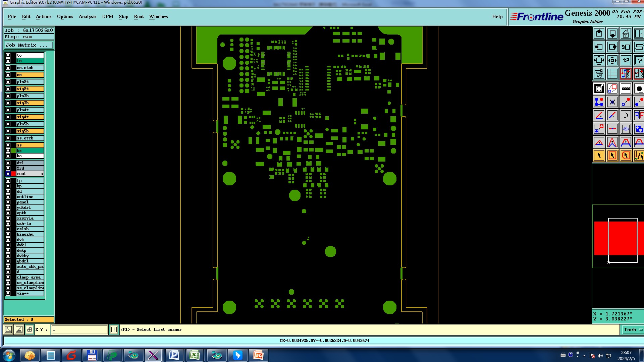
Task: Click the 1:2 zoom scale icon
Action: pyautogui.click(x=626, y=61)
